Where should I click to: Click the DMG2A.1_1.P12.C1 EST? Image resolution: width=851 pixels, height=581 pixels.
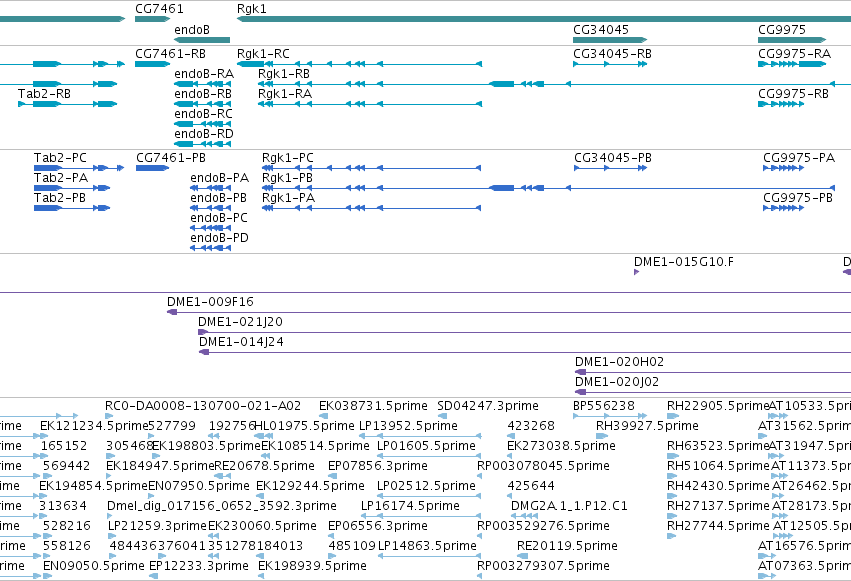(x=525, y=517)
